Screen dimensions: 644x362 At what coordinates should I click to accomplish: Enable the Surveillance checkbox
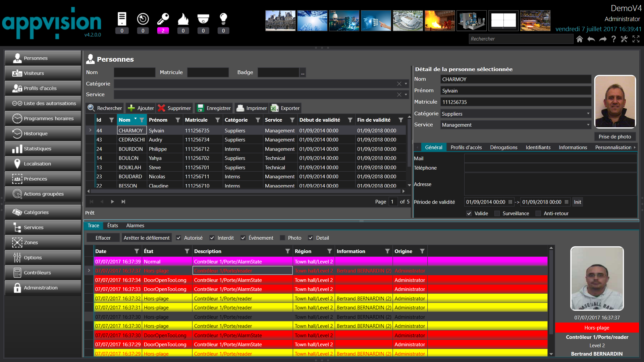[497, 213]
